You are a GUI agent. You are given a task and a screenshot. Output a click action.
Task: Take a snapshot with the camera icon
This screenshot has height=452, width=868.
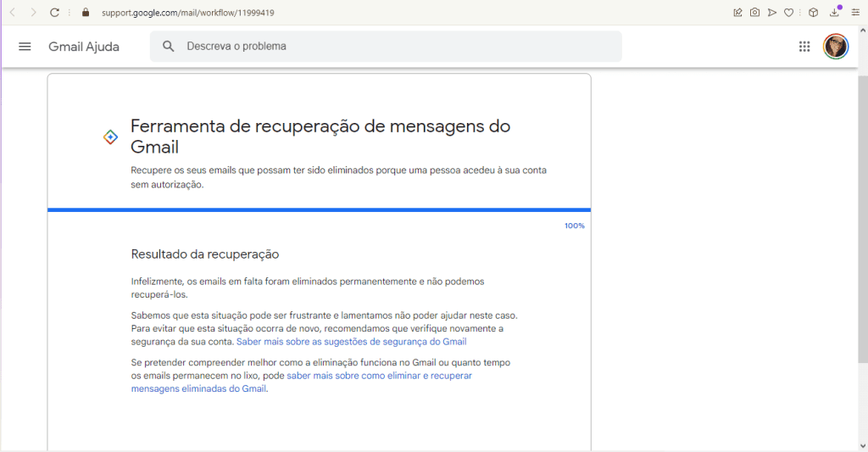point(754,12)
